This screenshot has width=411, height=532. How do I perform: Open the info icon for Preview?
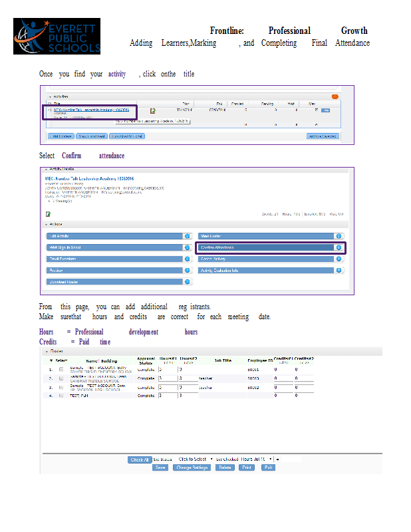click(x=187, y=271)
